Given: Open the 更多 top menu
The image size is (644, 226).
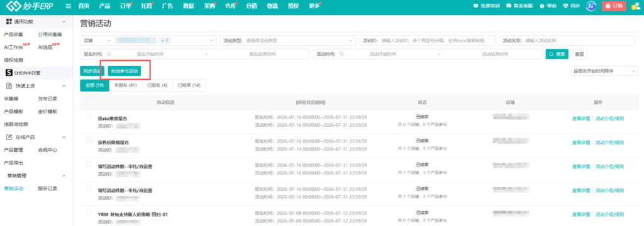Looking at the screenshot, I should [314, 6].
